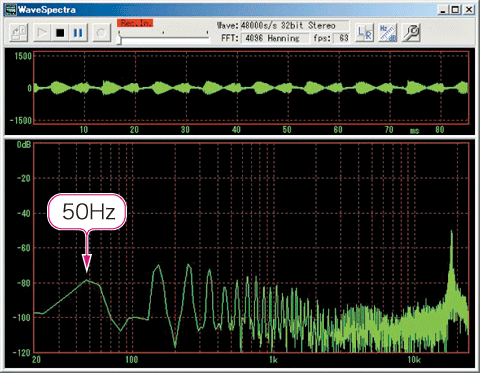This screenshot has width=480, height=373.
Task: Click the Wave format field 48000s/s 32bit Stereo
Action: click(x=294, y=25)
